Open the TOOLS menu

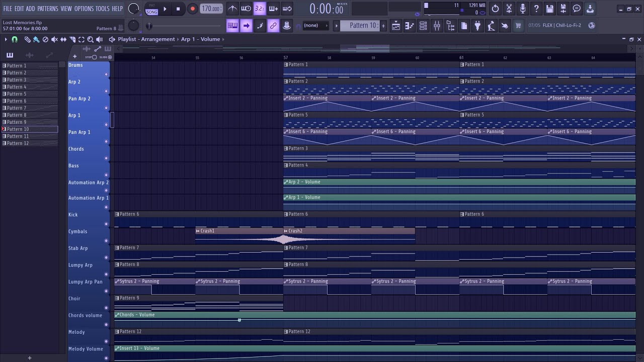pyautogui.click(x=103, y=9)
